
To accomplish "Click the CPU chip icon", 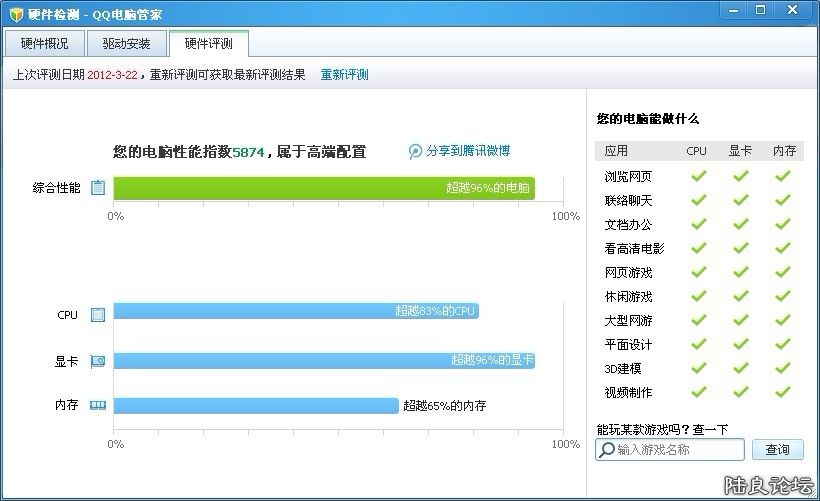I will [x=98, y=315].
